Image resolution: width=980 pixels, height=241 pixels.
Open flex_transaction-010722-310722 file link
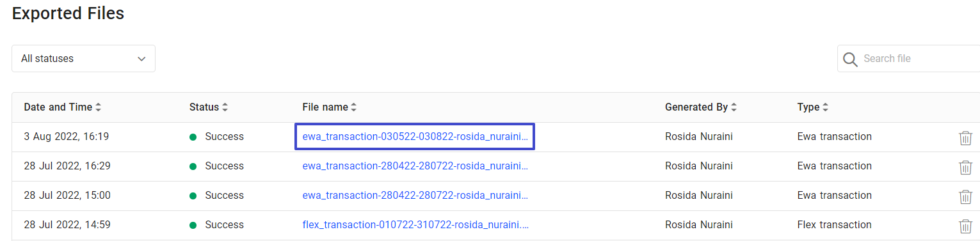(415, 224)
